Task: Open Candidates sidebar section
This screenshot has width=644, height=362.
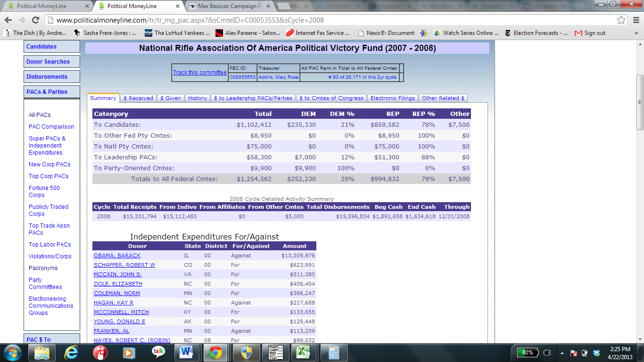Action: (52, 47)
